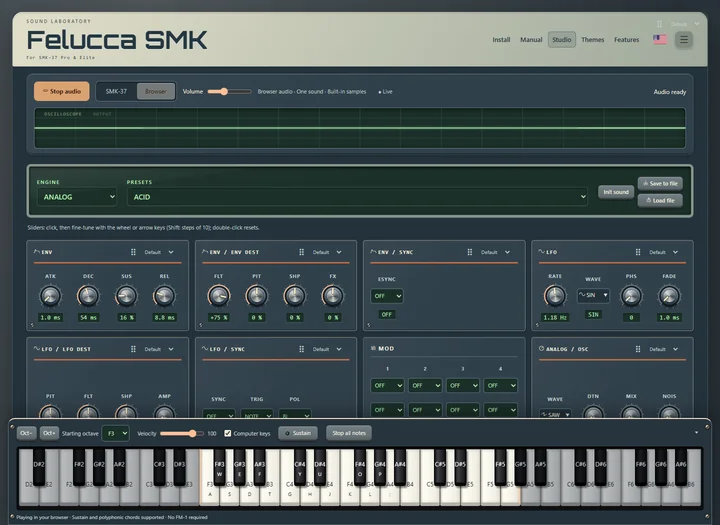Click the ATK value readout 1.0 ms
The width and height of the screenshot is (720, 525).
click(x=51, y=317)
